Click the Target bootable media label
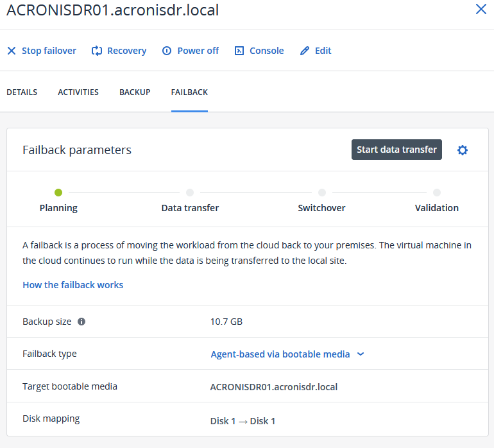Screen dimensions: 494x448 tap(70, 386)
